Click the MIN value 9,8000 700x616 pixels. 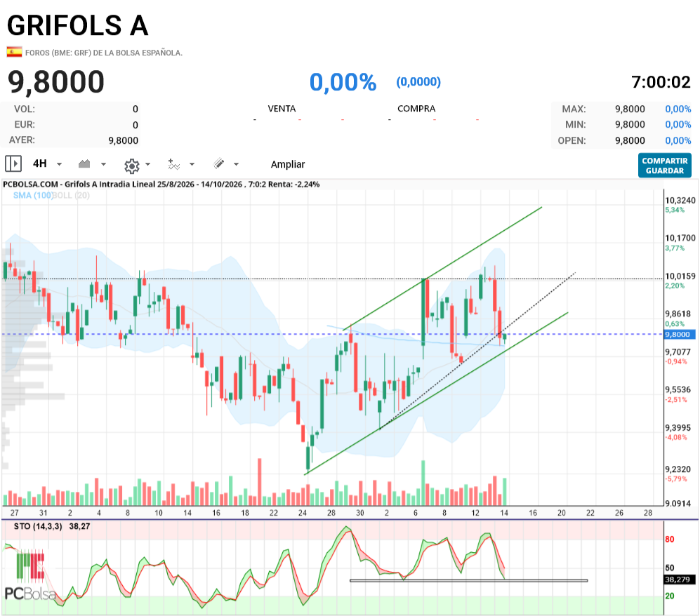(630, 124)
